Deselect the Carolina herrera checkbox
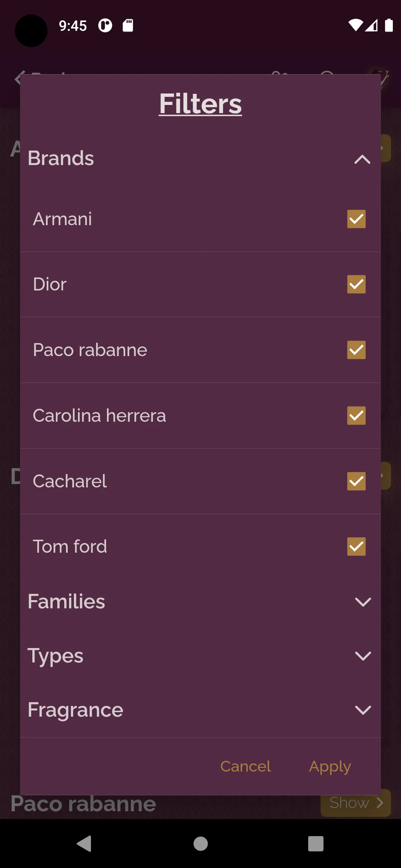 click(x=356, y=415)
